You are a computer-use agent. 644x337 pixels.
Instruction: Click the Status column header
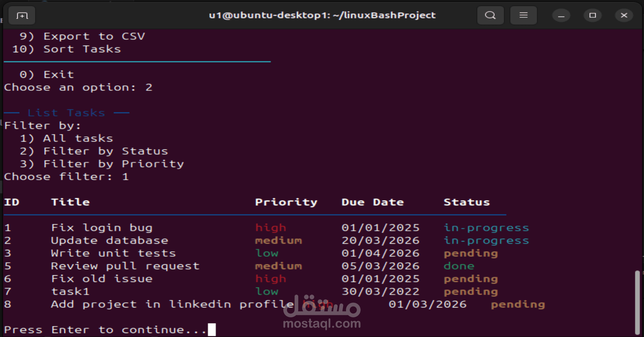coord(467,202)
